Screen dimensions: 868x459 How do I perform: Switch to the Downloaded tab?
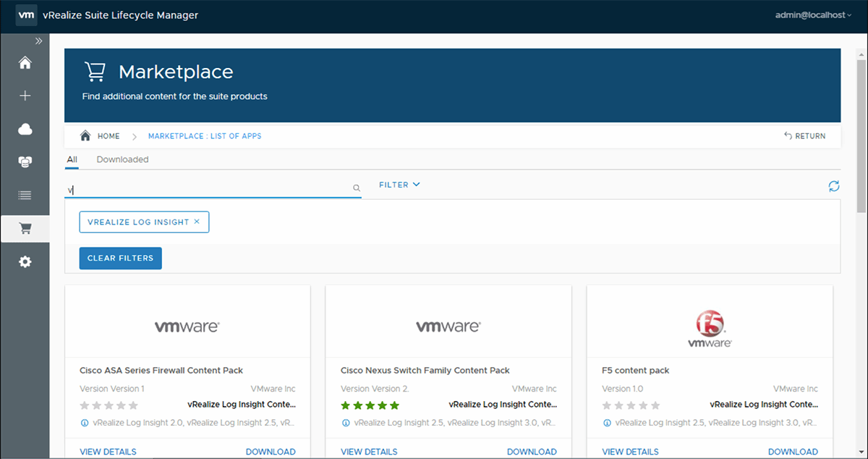(122, 159)
